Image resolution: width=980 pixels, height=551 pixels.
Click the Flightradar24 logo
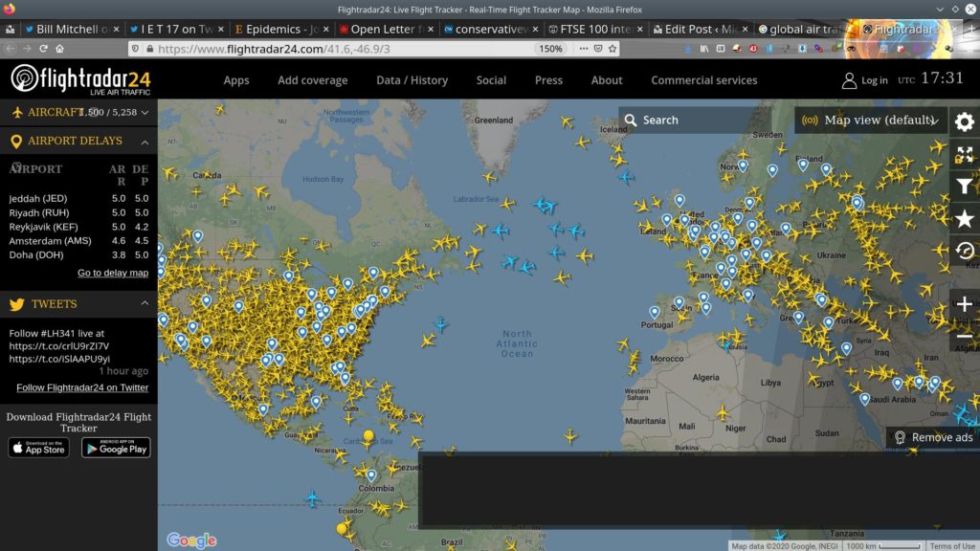point(80,80)
